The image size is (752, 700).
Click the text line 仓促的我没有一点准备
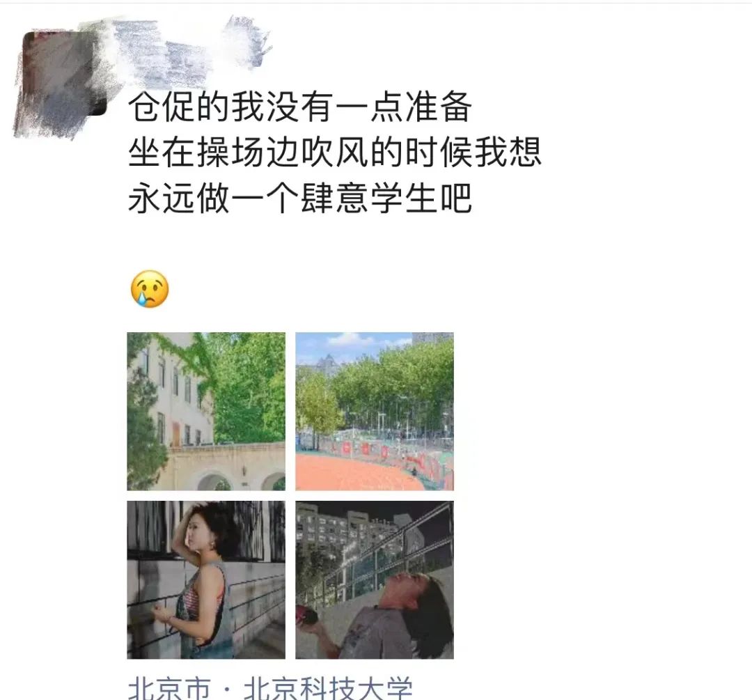pyautogui.click(x=300, y=107)
